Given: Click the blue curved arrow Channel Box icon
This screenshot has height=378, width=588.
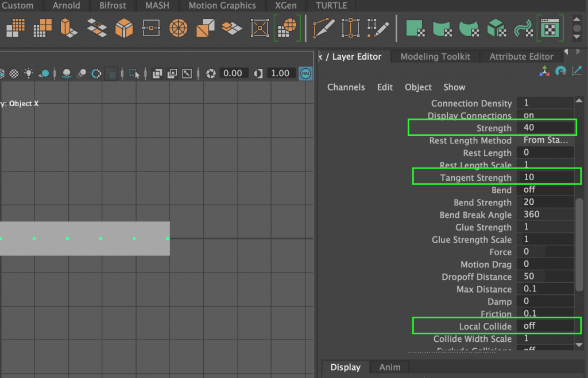Looking at the screenshot, I should (x=560, y=71).
